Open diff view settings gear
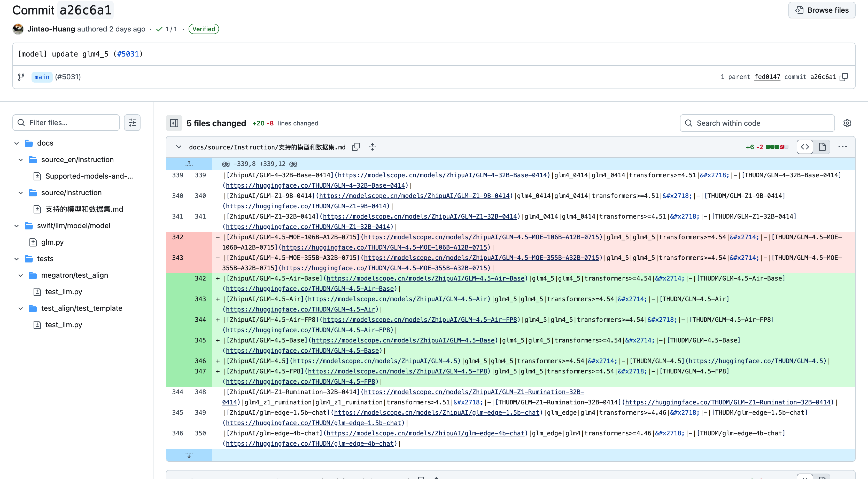 pyautogui.click(x=847, y=123)
